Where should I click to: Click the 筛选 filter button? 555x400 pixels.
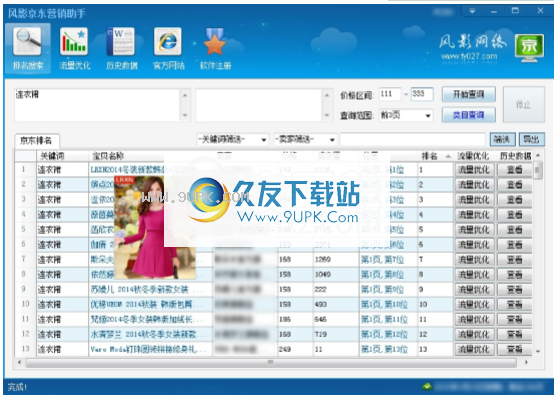point(502,139)
